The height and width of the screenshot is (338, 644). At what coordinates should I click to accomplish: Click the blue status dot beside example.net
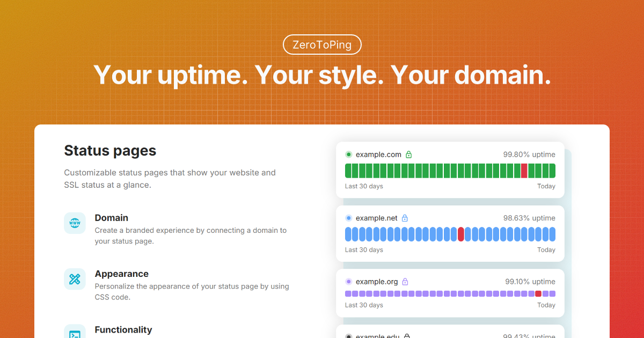point(348,218)
